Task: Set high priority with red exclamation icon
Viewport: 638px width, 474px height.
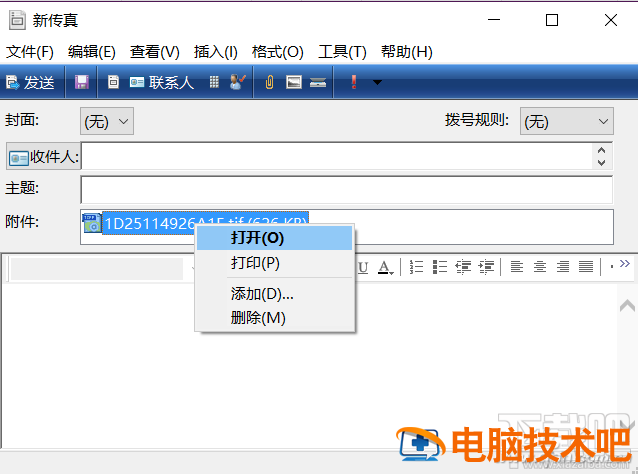Action: tap(354, 82)
